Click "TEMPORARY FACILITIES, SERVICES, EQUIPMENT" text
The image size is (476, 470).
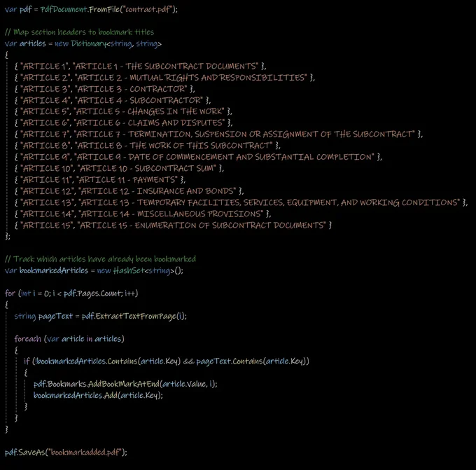point(237,202)
